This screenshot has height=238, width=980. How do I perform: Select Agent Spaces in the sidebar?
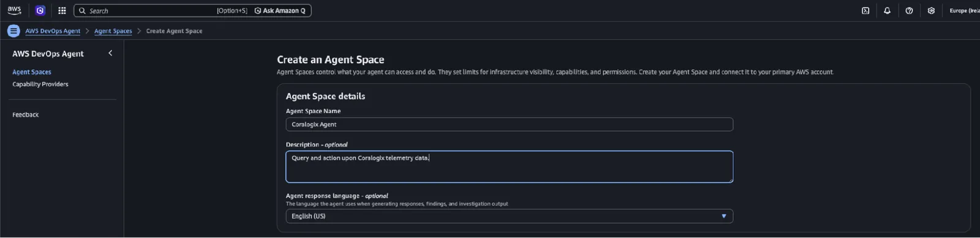pos(32,72)
